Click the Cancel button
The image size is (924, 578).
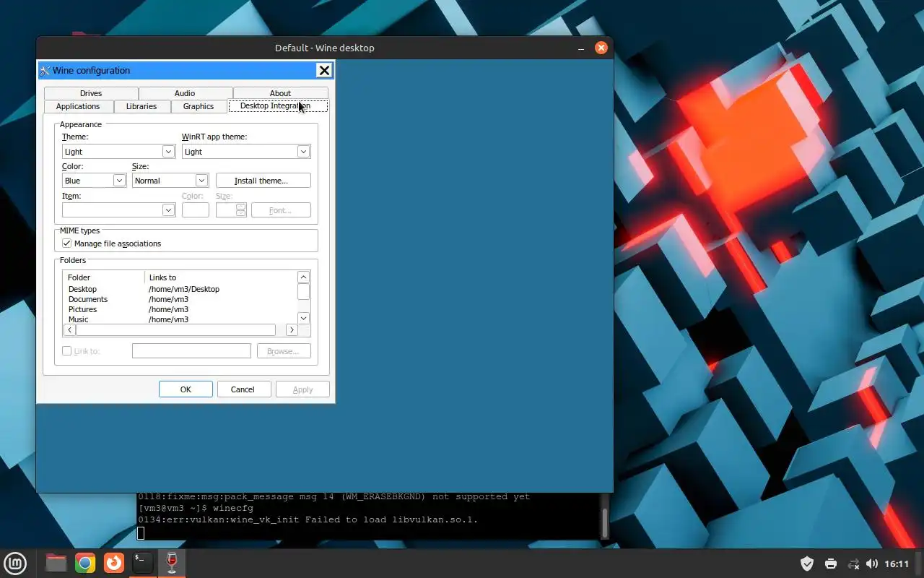click(x=244, y=389)
